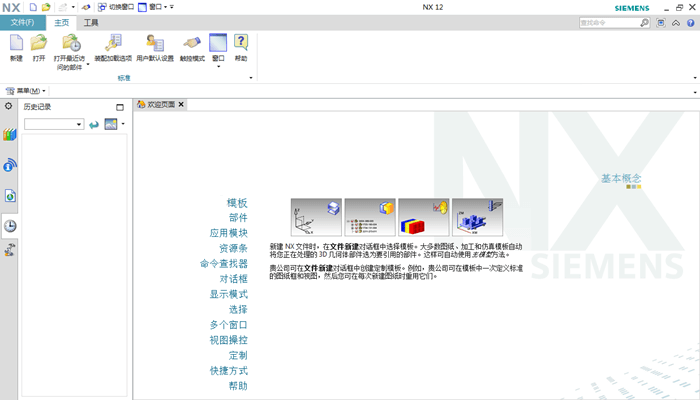Open title bar Window dropdown
700x400 pixels.
tap(153, 7)
